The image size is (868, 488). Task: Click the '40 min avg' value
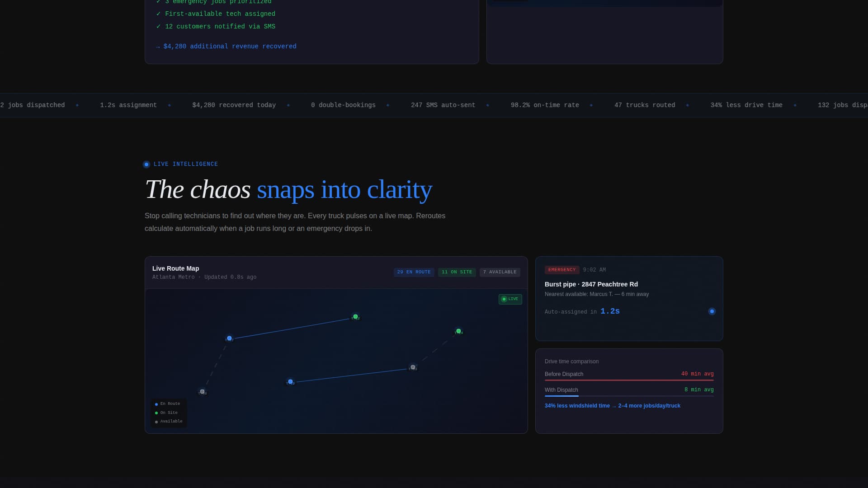tap(698, 374)
